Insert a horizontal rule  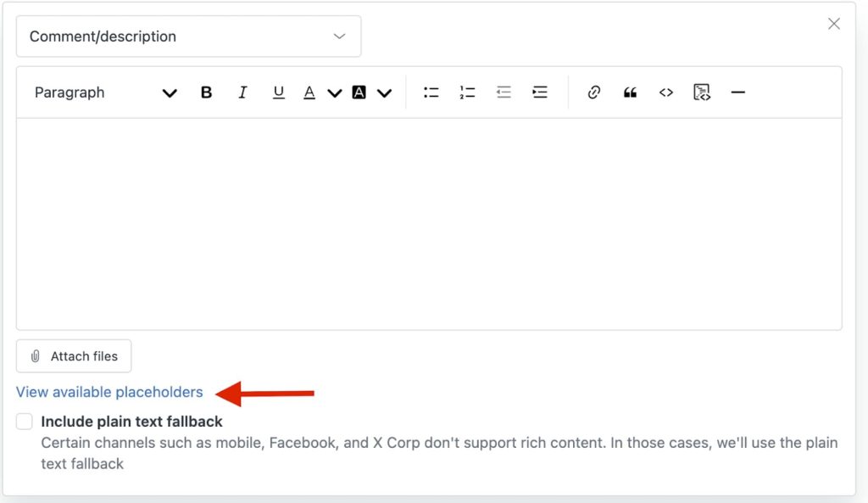(x=738, y=92)
